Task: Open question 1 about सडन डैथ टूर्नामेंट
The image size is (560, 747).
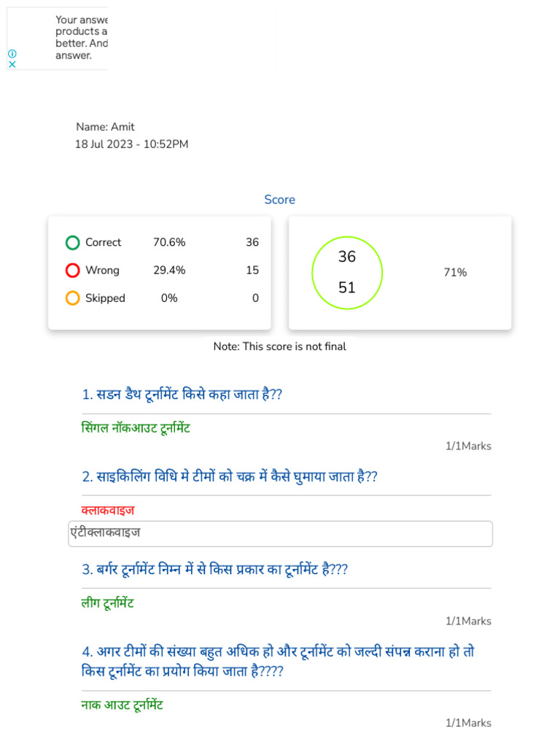Action: [x=182, y=395]
